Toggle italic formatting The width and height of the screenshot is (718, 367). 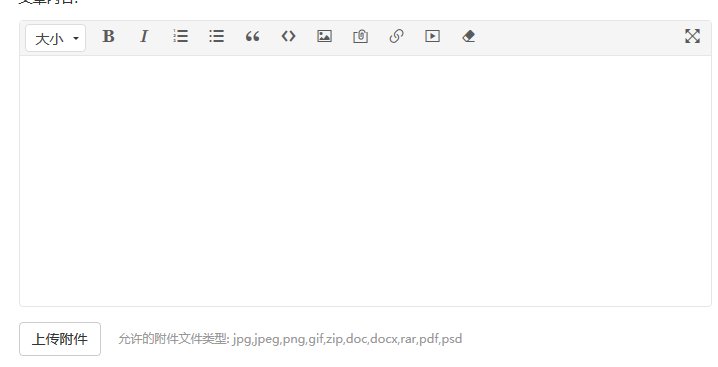[x=144, y=36]
